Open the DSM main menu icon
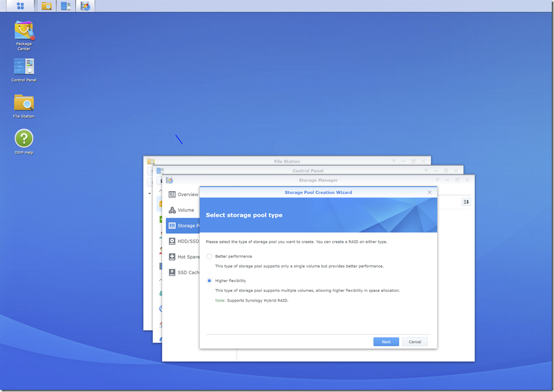This screenshot has width=554, height=392. coord(20,5)
